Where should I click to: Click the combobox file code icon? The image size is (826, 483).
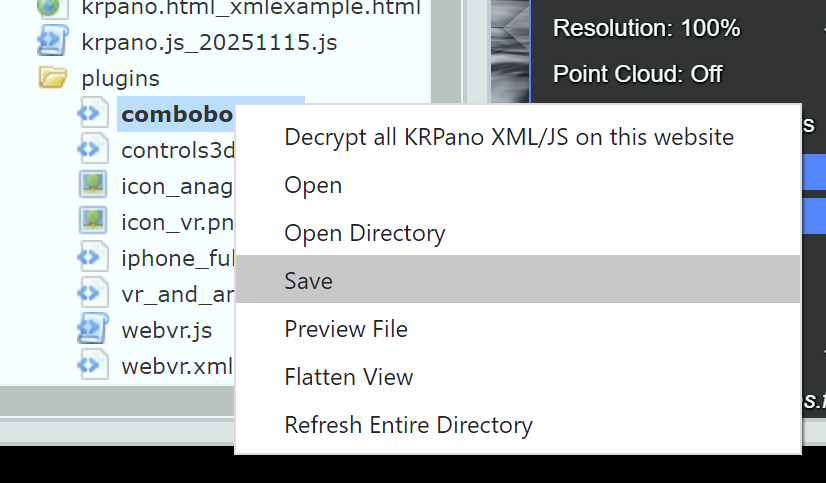click(x=92, y=114)
